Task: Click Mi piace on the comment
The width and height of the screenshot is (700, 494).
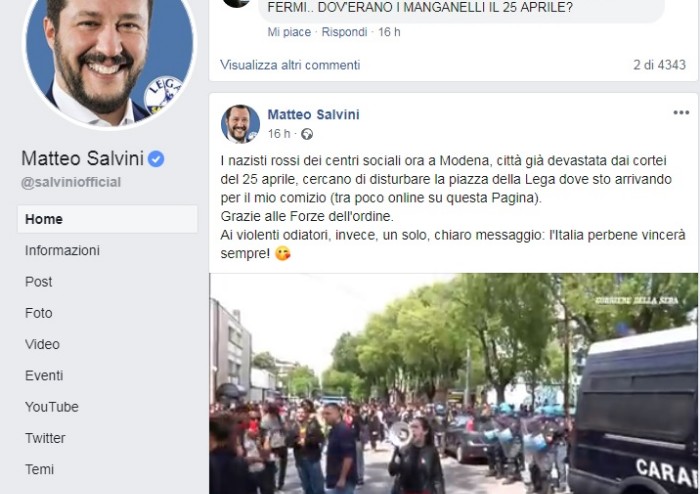Action: pos(289,32)
